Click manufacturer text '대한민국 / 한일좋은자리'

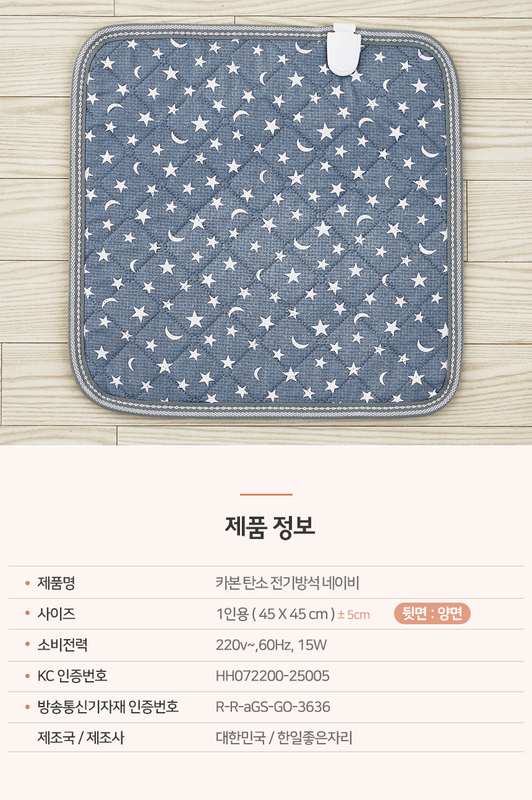[x=284, y=738]
